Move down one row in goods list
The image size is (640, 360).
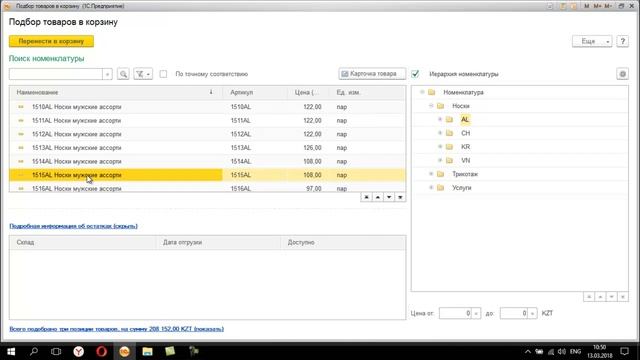click(x=389, y=198)
